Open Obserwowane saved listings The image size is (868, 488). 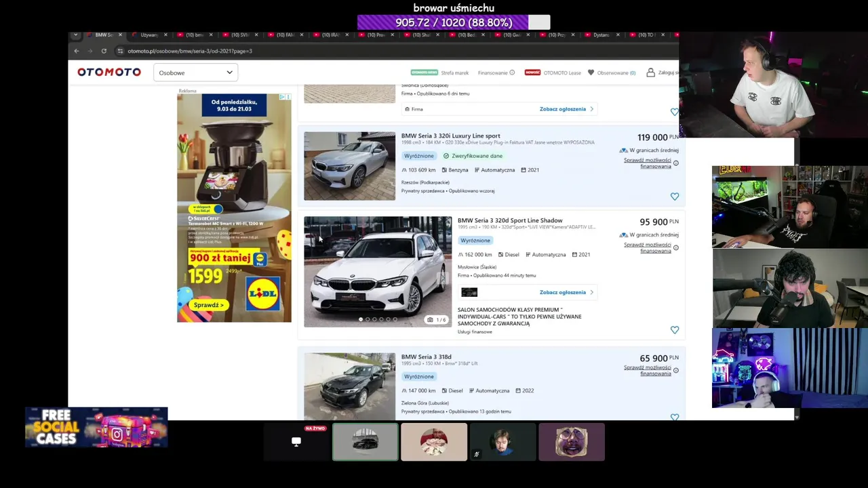coord(612,73)
